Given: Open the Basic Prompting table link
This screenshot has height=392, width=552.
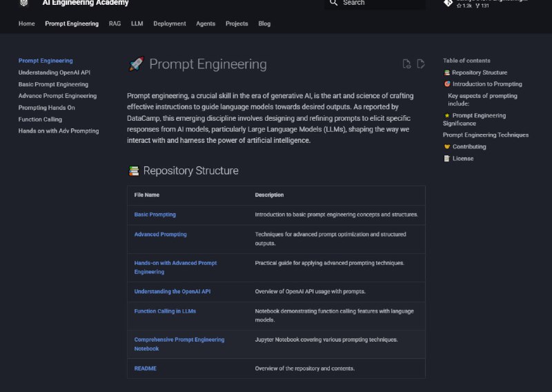Looking at the screenshot, I should (155, 215).
